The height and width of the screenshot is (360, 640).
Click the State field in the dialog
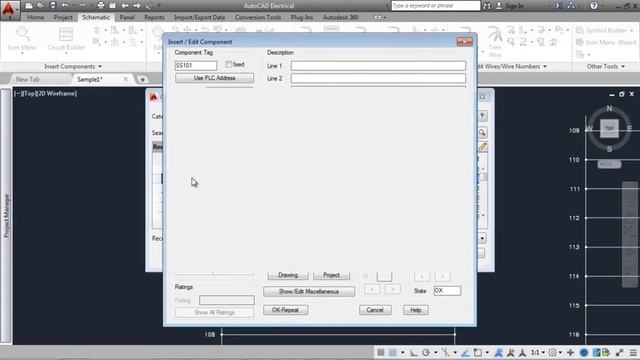tap(447, 291)
